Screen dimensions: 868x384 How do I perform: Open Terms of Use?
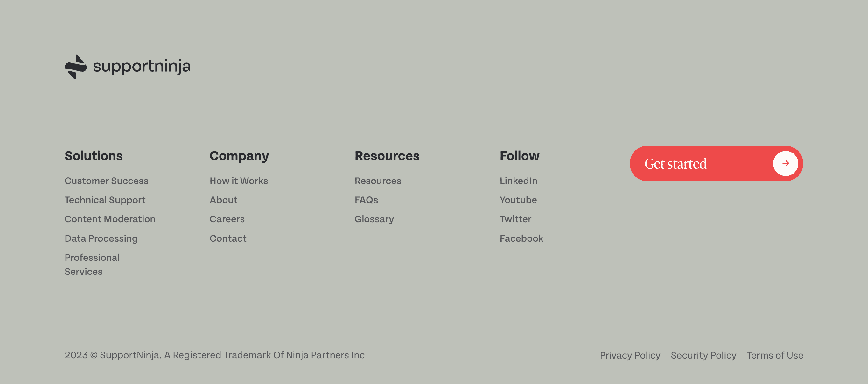tap(775, 355)
